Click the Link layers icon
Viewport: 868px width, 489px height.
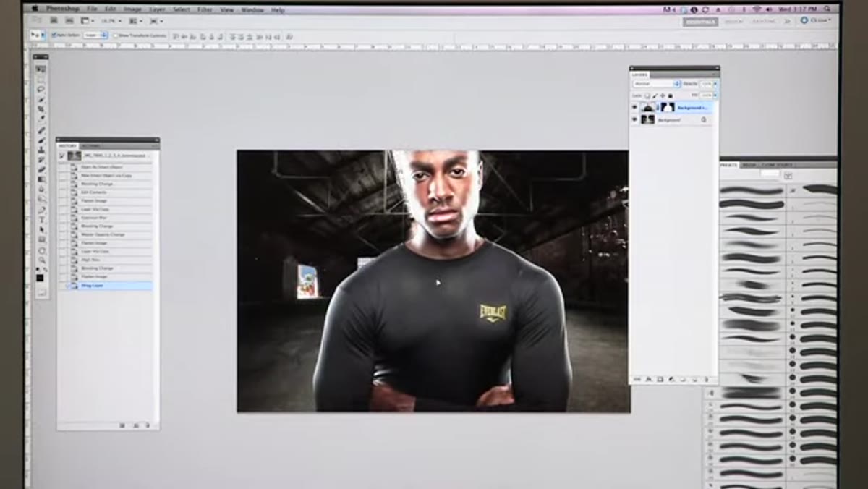(x=637, y=378)
